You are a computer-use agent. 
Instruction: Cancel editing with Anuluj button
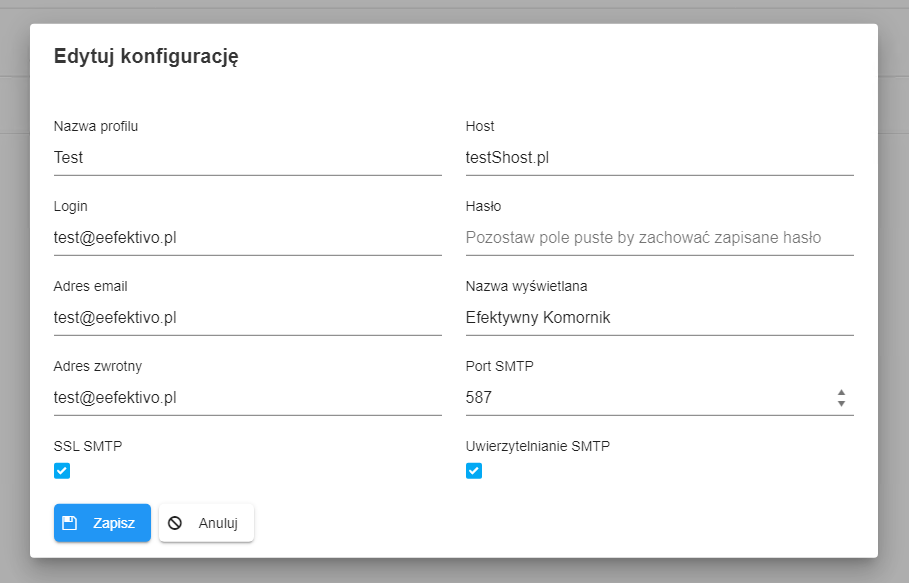pyautogui.click(x=206, y=523)
